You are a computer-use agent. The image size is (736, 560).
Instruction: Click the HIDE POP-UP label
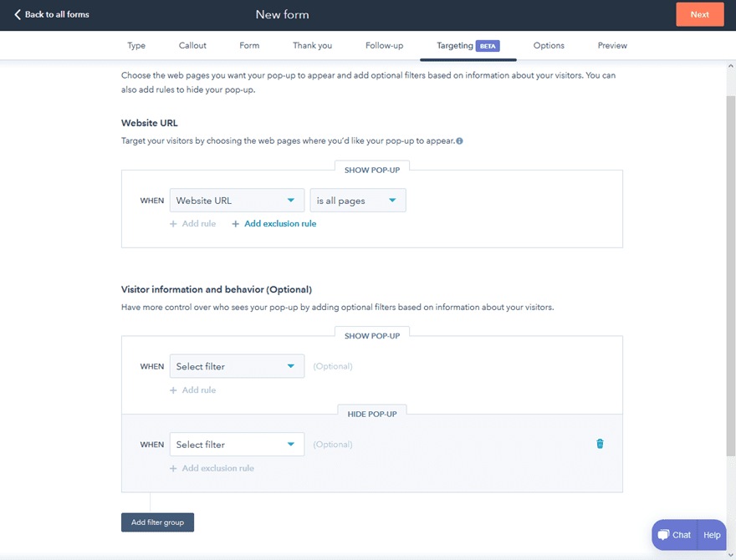point(371,414)
